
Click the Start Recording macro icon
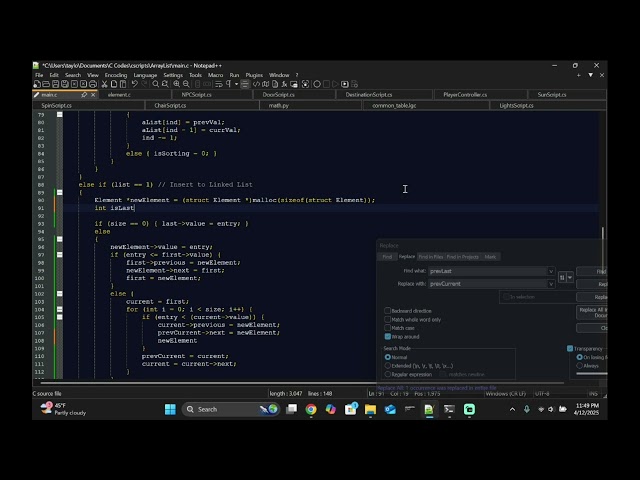(x=317, y=84)
